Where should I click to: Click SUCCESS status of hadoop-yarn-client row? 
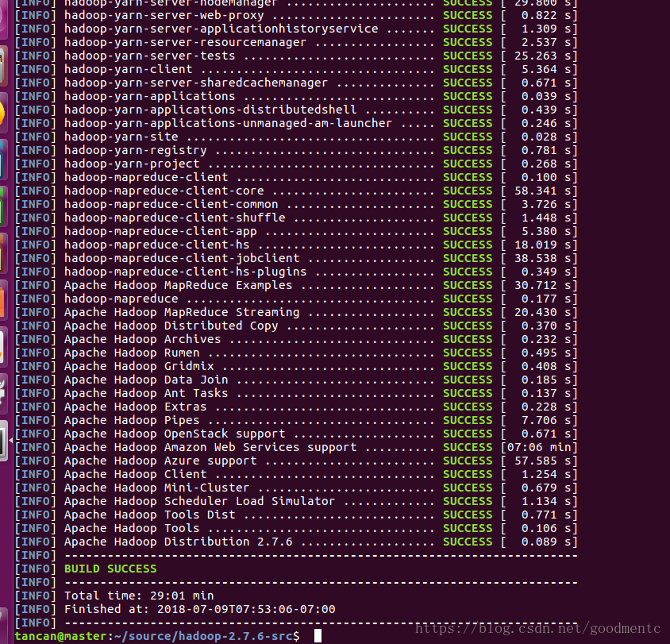[x=468, y=69]
